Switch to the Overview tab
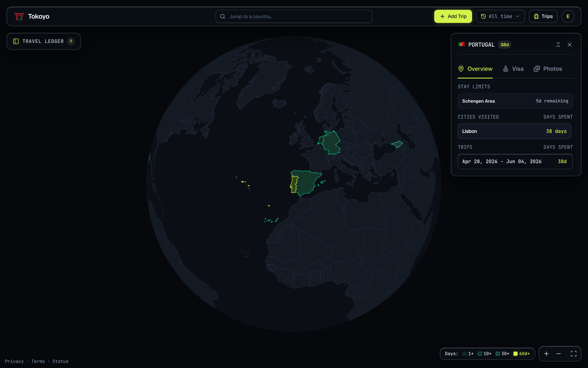588x368 pixels. pyautogui.click(x=475, y=69)
